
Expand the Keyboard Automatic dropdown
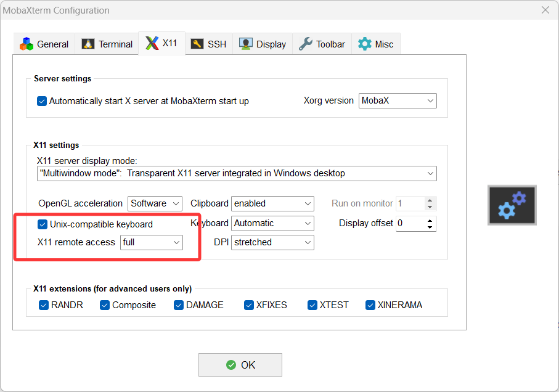[272, 224]
